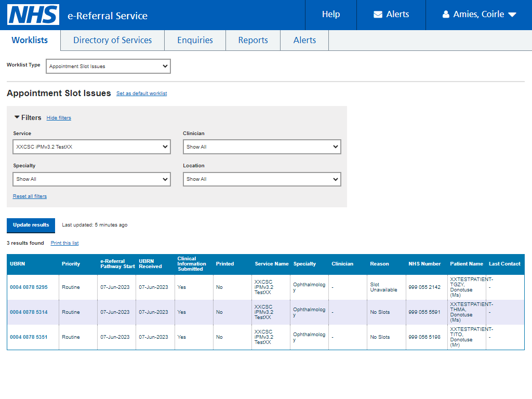Image resolution: width=532 pixels, height=399 pixels.
Task: Sort by the UBRN column header
Action: [17, 264]
